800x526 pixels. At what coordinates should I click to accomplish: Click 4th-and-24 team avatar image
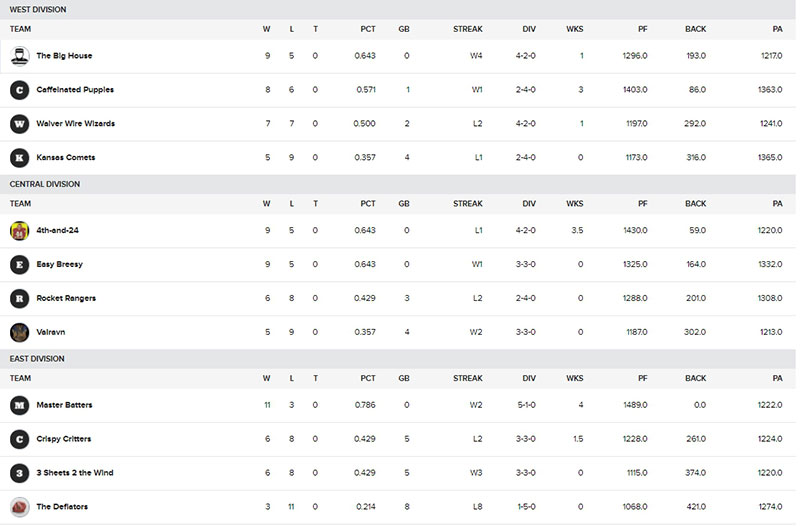click(x=19, y=231)
